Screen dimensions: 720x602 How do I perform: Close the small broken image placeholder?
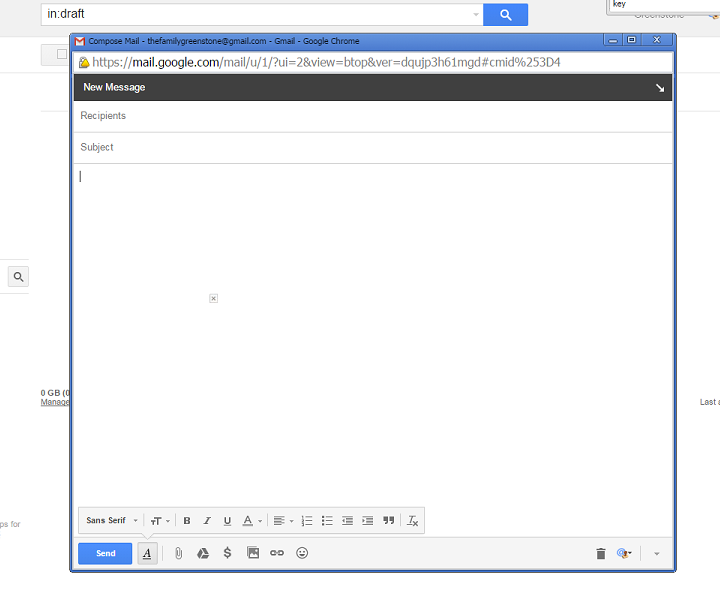[x=214, y=298]
